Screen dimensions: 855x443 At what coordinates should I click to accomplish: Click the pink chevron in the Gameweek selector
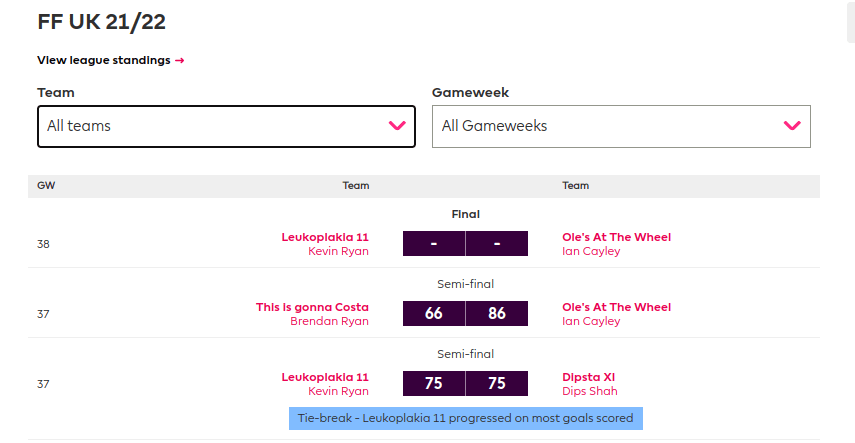click(792, 126)
